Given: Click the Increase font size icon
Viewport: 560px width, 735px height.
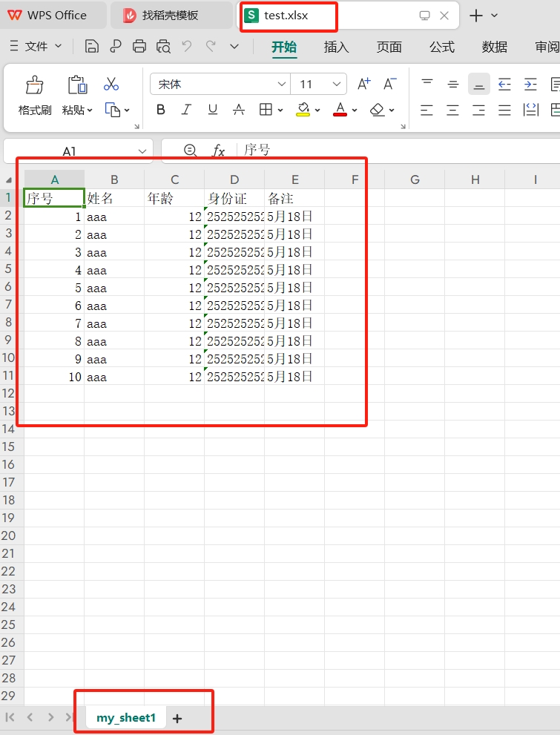Looking at the screenshot, I should pos(363,84).
